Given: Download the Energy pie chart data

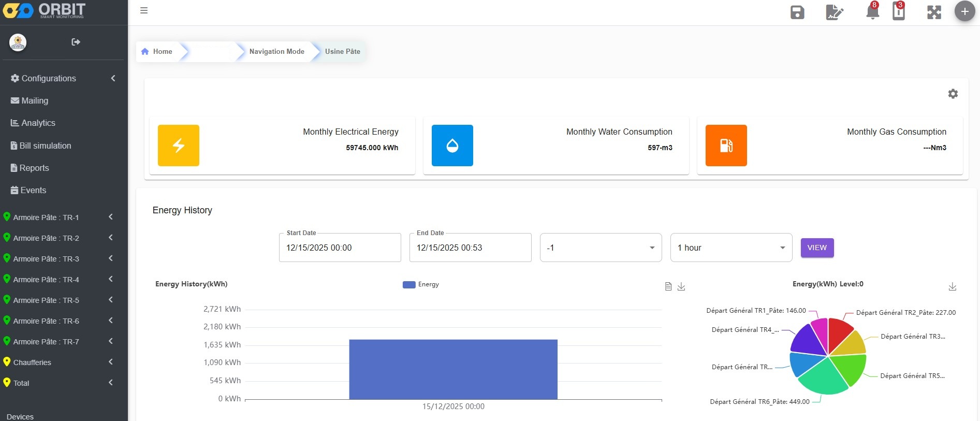Looking at the screenshot, I should [x=952, y=287].
